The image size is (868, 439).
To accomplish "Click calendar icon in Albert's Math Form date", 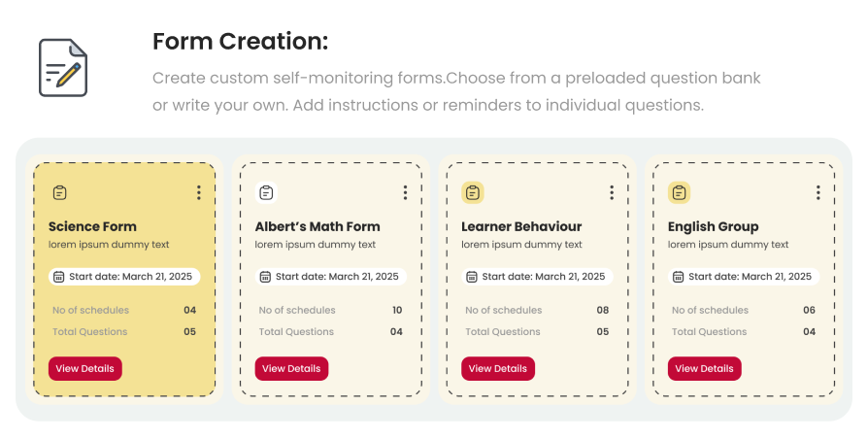I will tap(265, 277).
